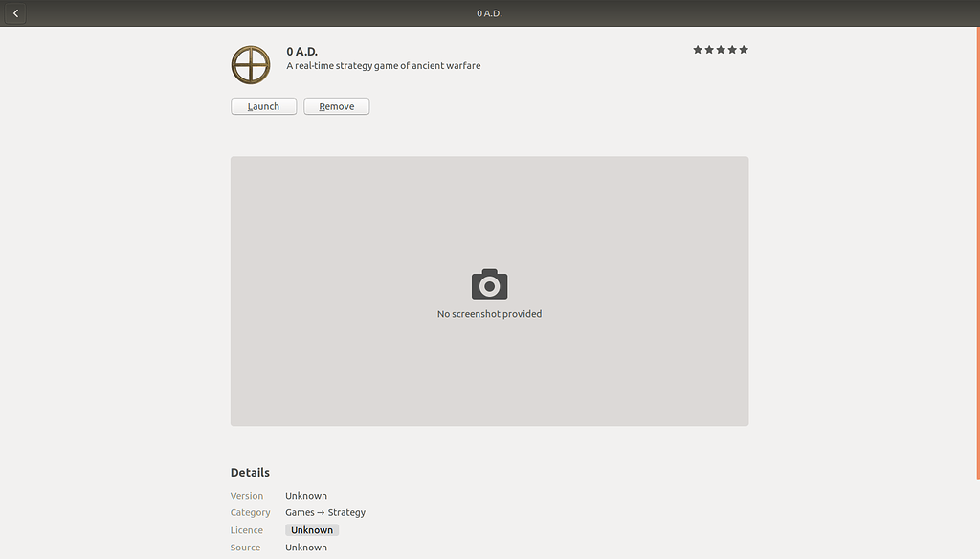Screen dimensions: 980x559
Task: Click the 'No screenshot provided' text
Action: click(x=489, y=313)
